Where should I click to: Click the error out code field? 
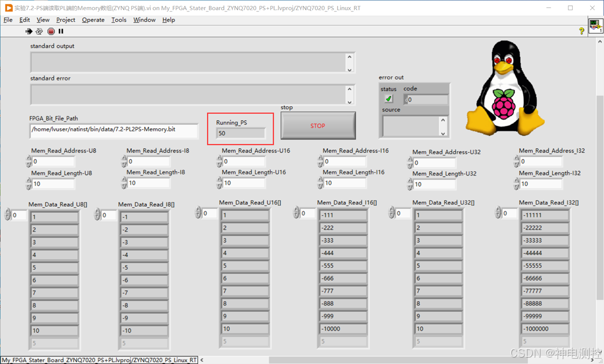click(x=427, y=100)
